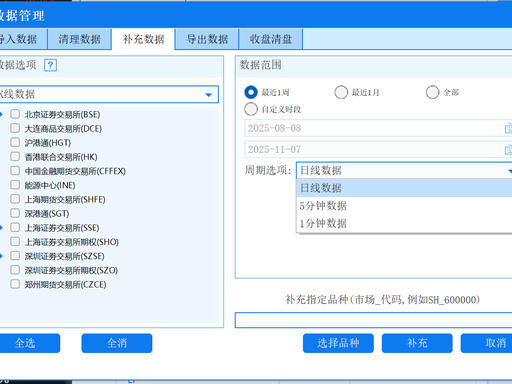Viewport: 512px width, 384px height.
Task: Check 能源中心(INE)
Action: coord(15,185)
